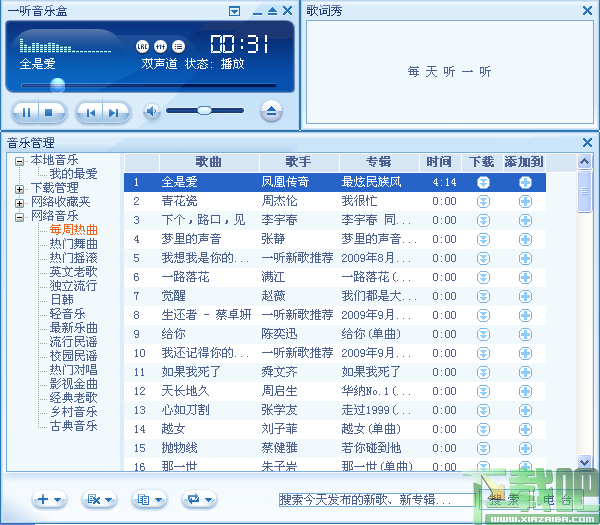Screen dimensions: 600x525
Task: Select 热门舞曲 category
Action: click(73, 244)
